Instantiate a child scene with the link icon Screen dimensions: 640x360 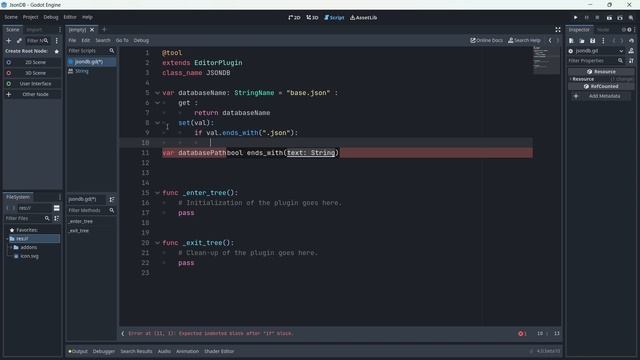click(x=19, y=40)
